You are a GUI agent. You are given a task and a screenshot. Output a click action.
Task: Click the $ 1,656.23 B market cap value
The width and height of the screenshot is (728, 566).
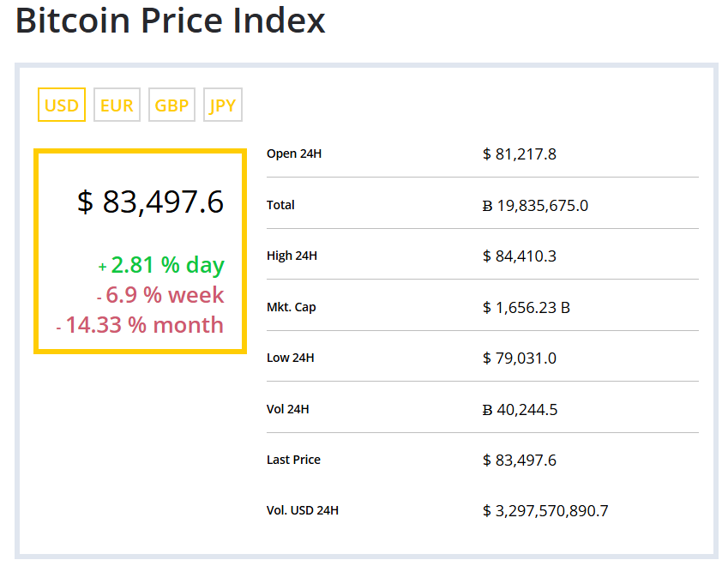tap(526, 307)
